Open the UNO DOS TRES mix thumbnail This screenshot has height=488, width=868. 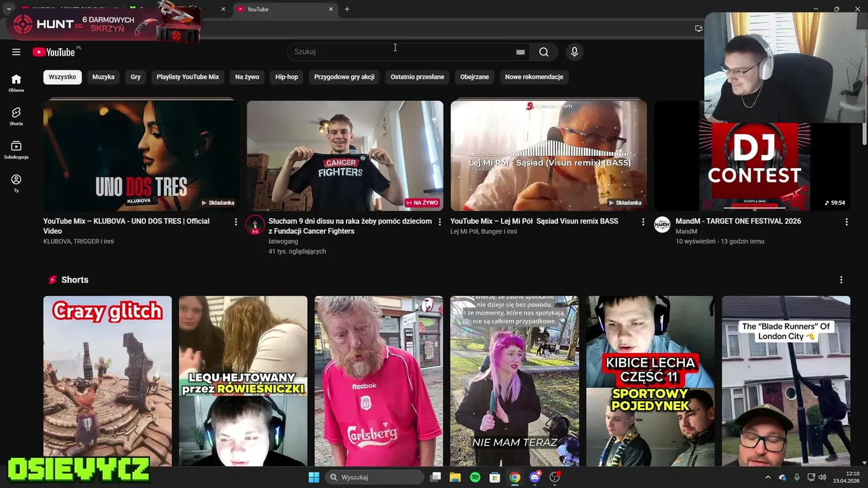[141, 156]
